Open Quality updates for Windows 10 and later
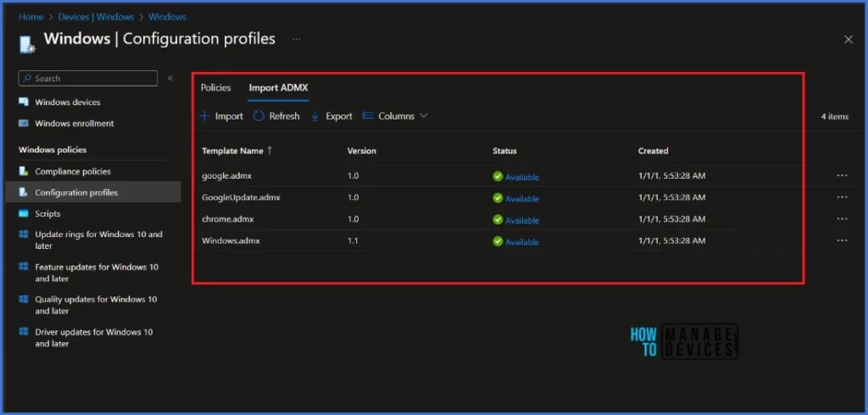The width and height of the screenshot is (868, 415). tap(96, 305)
